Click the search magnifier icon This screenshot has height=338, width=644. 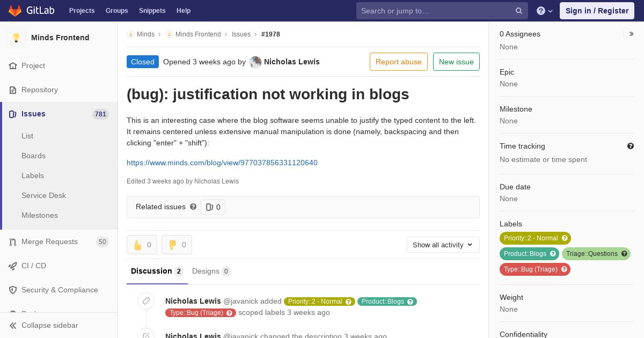coord(519,11)
